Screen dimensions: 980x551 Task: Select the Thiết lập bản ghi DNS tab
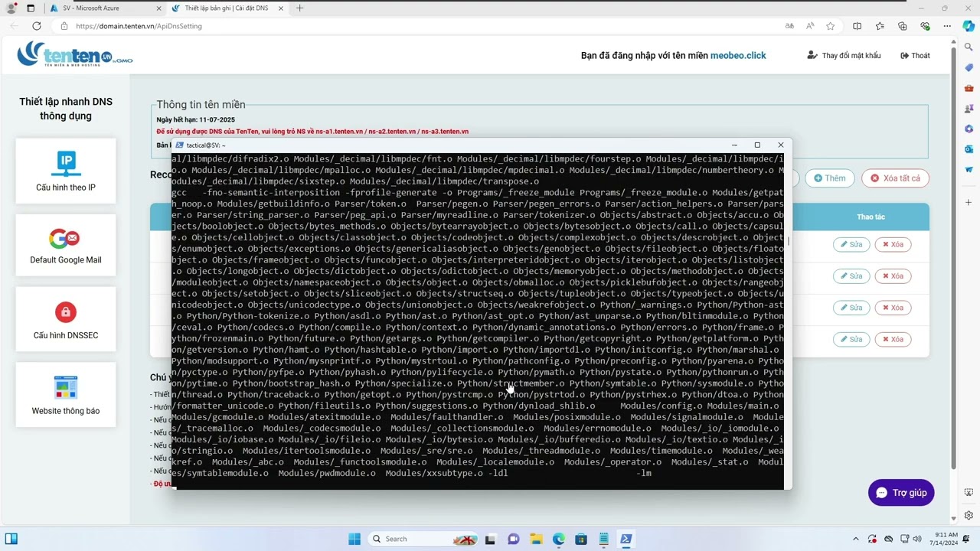pyautogui.click(x=226, y=8)
